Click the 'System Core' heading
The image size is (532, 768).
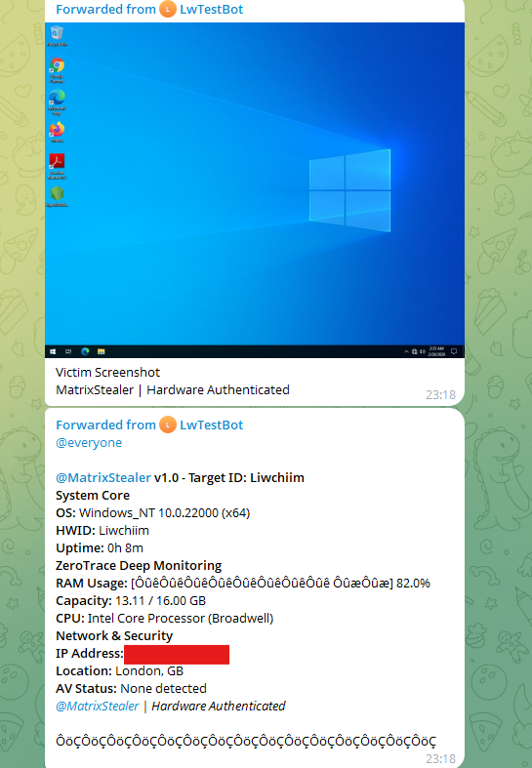[93, 495]
